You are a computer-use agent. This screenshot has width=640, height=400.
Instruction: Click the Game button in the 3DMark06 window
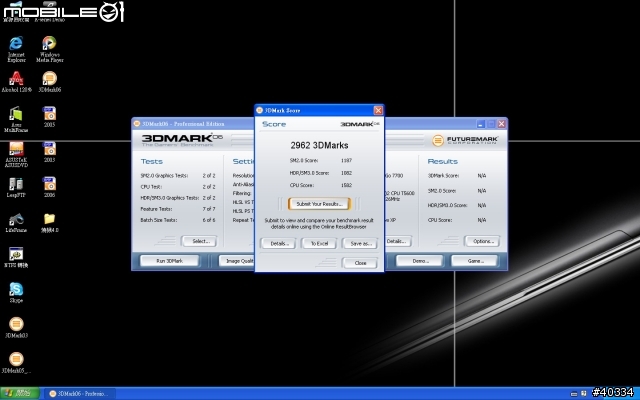475,261
